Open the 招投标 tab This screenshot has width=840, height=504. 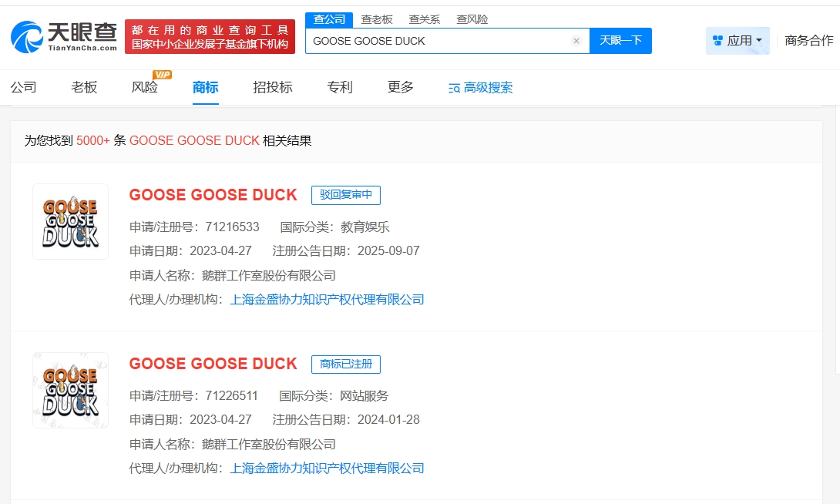point(273,87)
